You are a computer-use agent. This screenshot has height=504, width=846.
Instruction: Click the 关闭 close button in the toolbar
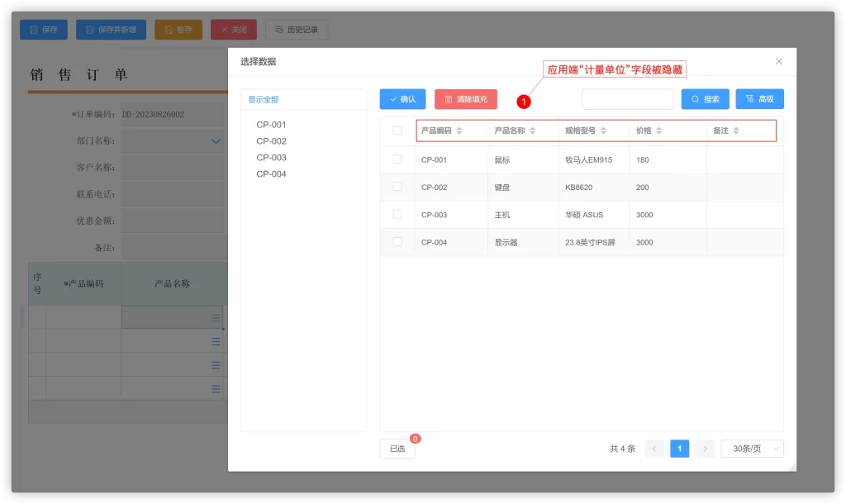tap(234, 30)
